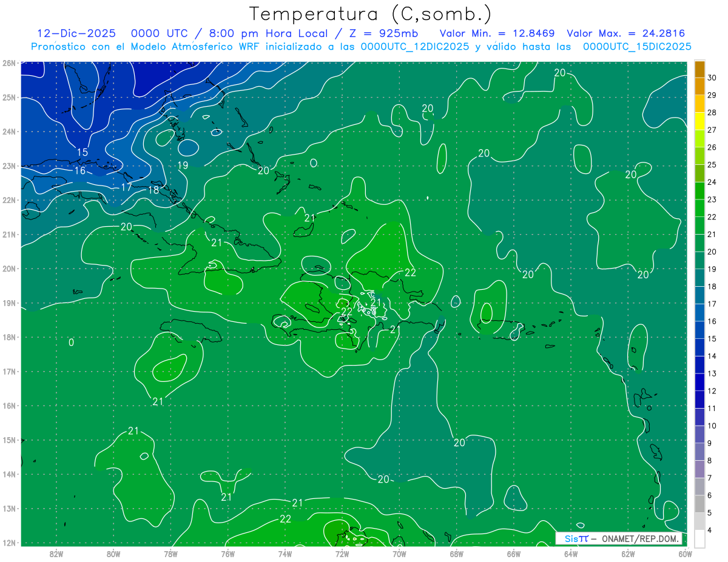Click the color bar label "25"

(712, 164)
